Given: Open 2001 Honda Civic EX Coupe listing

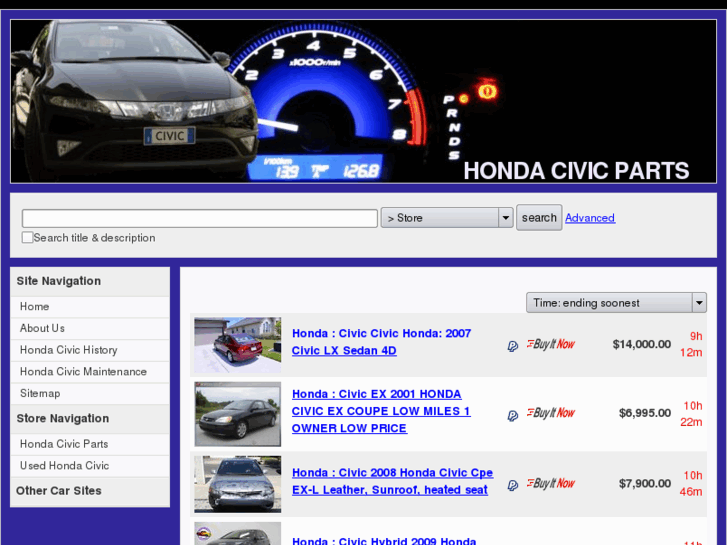Looking at the screenshot, I should pyautogui.click(x=381, y=411).
